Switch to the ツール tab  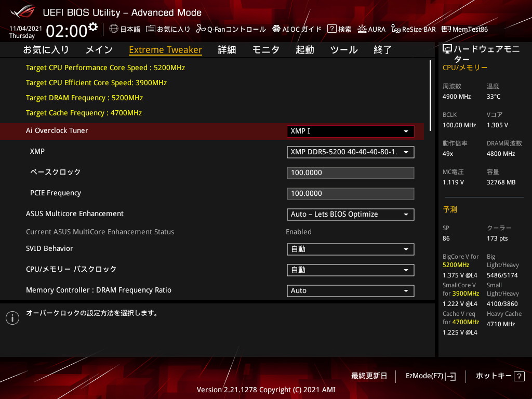click(x=344, y=50)
